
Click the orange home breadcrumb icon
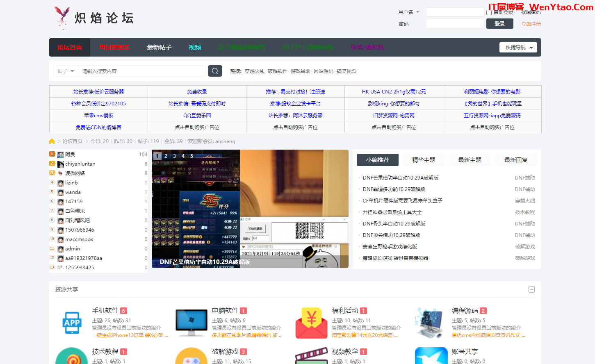[52, 141]
